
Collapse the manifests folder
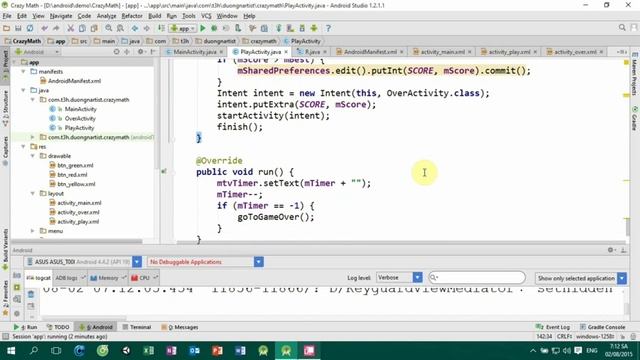(x=23, y=71)
